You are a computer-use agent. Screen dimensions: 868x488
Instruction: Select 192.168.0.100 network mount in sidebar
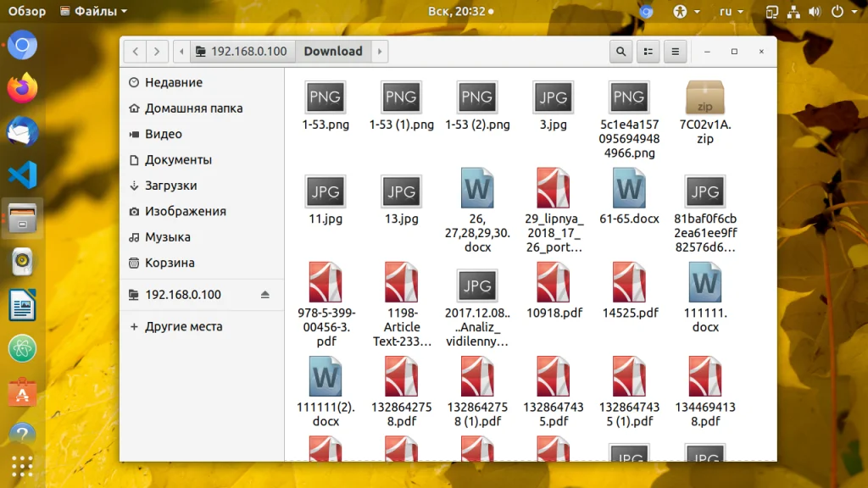pos(202,295)
